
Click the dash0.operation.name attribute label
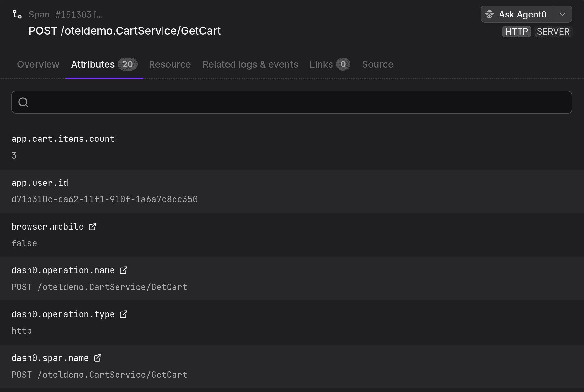63,270
